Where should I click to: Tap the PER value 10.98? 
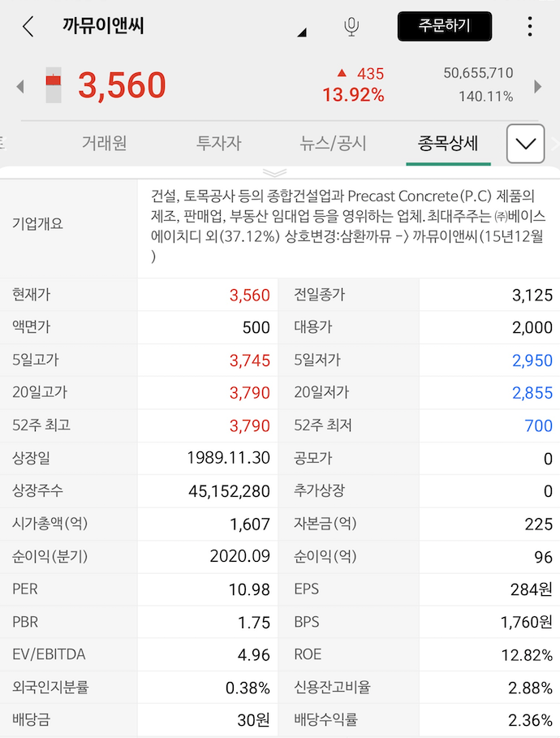[x=249, y=589]
